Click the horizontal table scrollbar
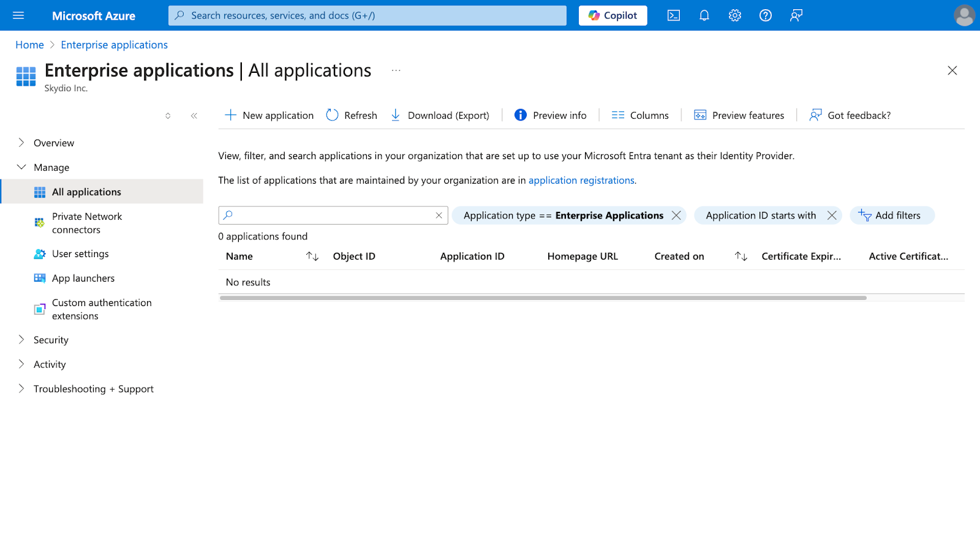Image resolution: width=980 pixels, height=551 pixels. 543,298
